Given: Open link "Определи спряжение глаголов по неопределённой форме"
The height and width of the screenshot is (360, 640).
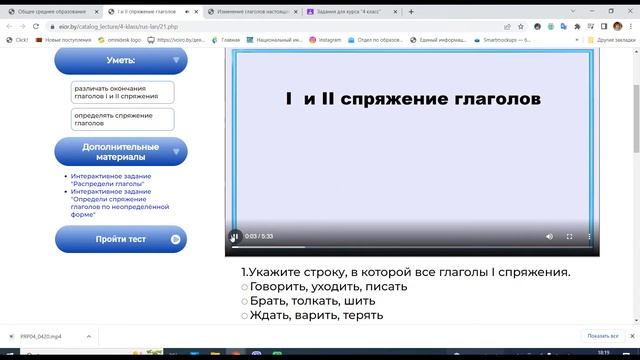Looking at the screenshot, I should [120, 203].
